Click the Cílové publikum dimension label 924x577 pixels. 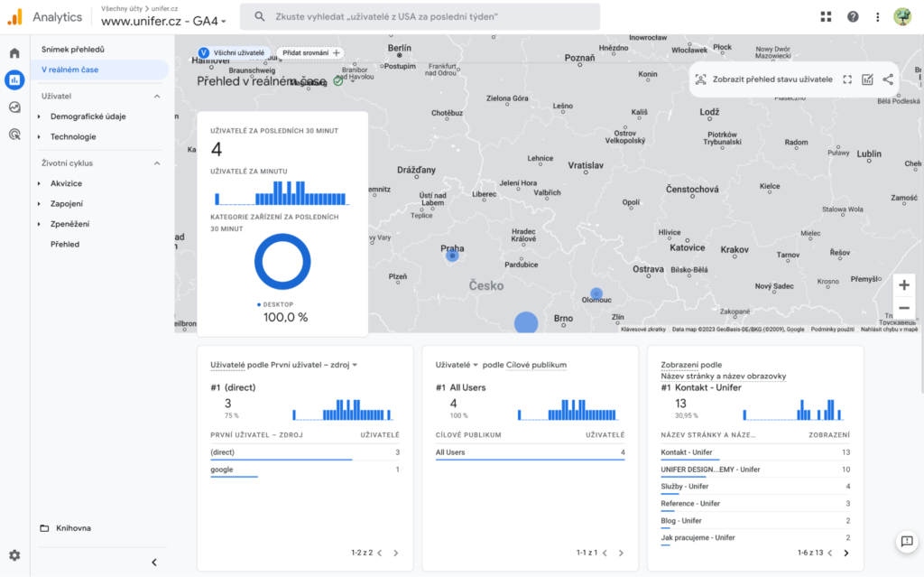536,365
